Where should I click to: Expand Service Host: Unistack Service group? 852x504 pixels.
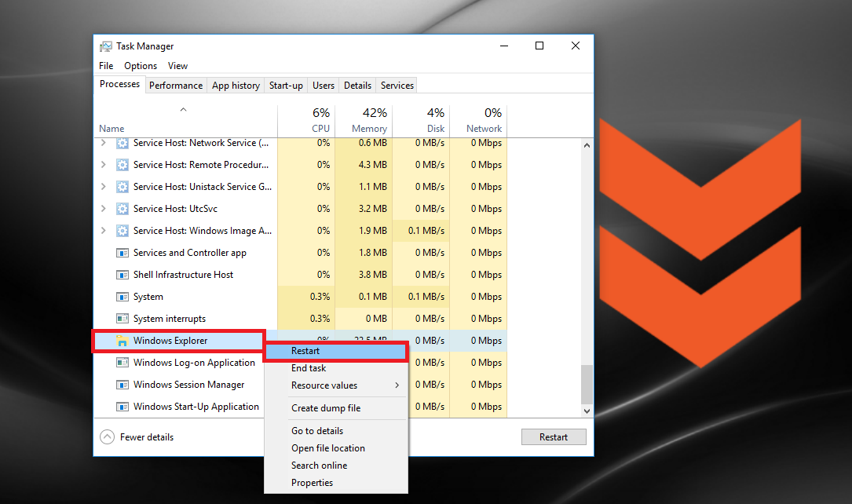103,186
